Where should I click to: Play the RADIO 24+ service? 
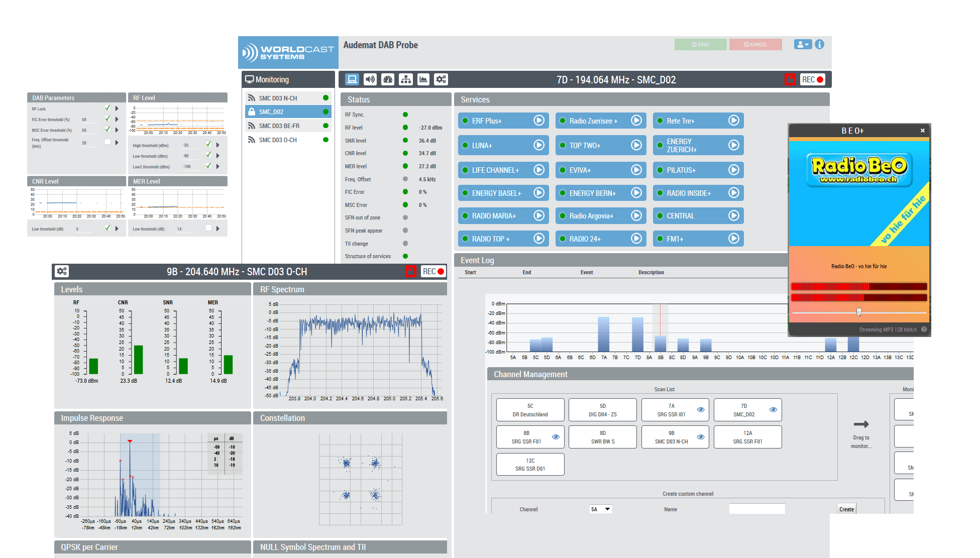636,239
